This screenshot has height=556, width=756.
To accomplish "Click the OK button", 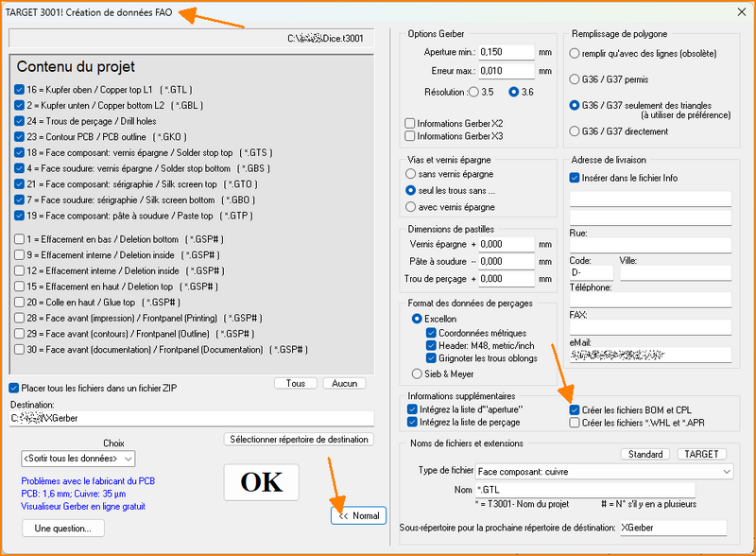I will click(x=261, y=482).
